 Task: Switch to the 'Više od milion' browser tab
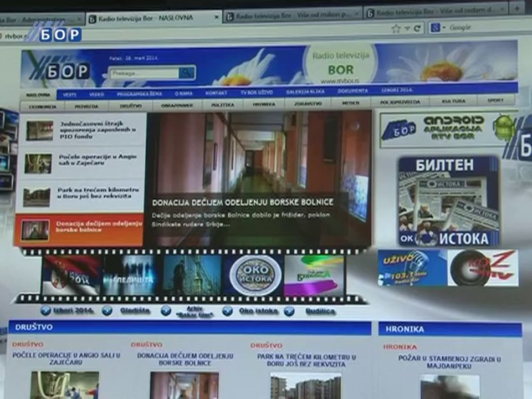[292, 16]
